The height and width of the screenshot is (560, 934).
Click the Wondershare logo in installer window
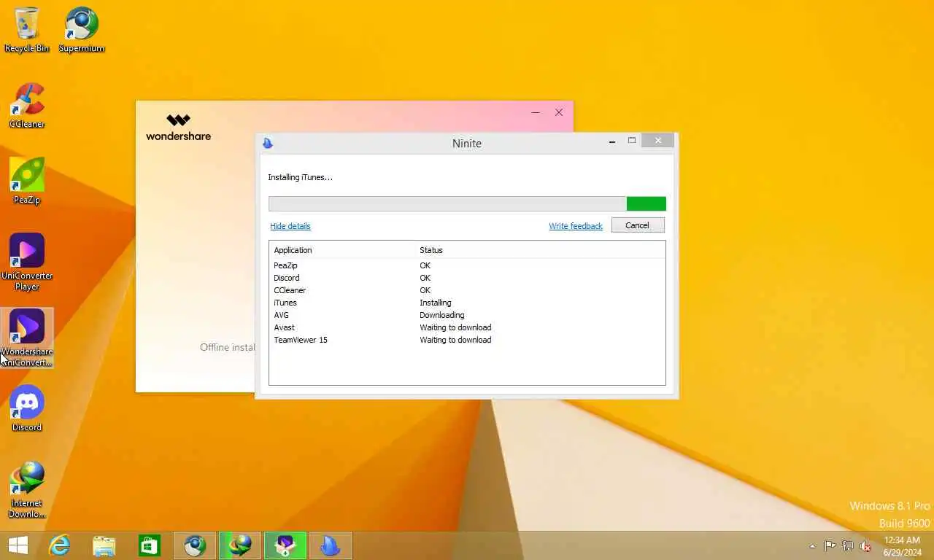[x=178, y=127]
